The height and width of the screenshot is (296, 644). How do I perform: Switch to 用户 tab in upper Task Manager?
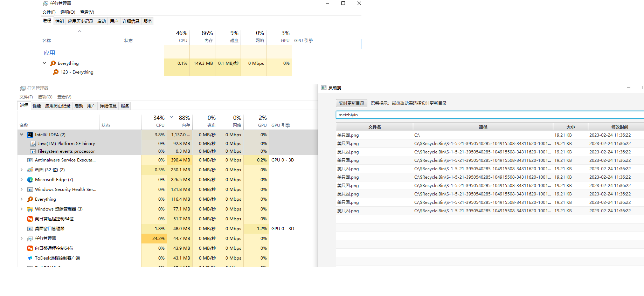(114, 21)
